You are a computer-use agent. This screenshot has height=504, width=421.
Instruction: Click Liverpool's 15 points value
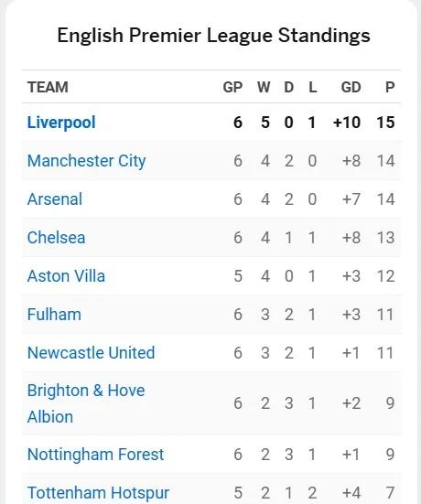(x=385, y=123)
